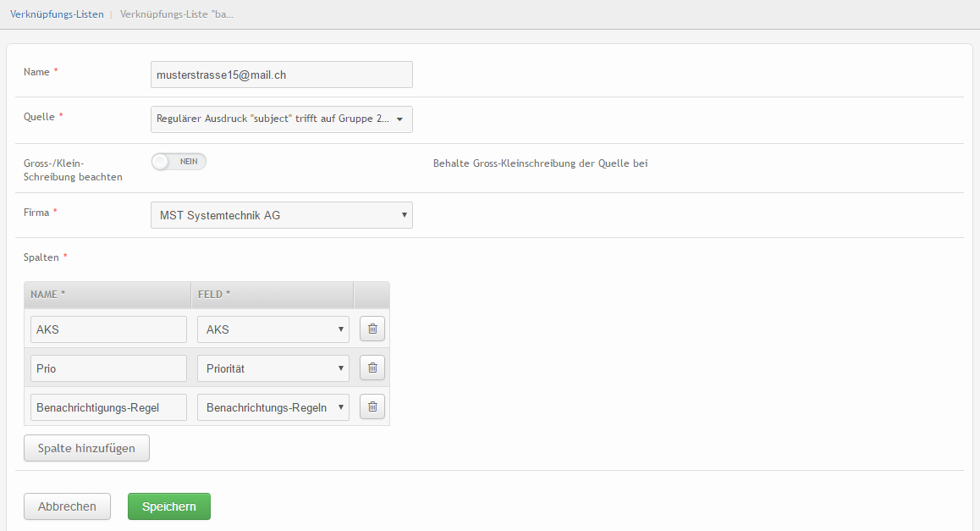Viewport: 980px width, 531px height.
Task: Open the AKS field dropdown
Action: [x=273, y=329]
